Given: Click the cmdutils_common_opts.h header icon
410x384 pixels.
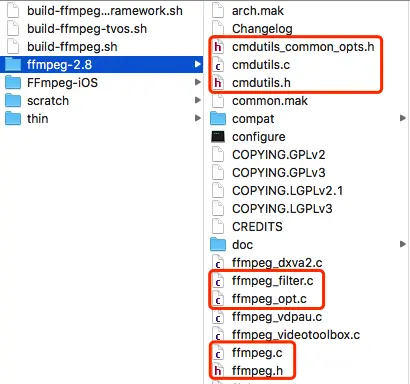Looking at the screenshot, I should [x=218, y=47].
